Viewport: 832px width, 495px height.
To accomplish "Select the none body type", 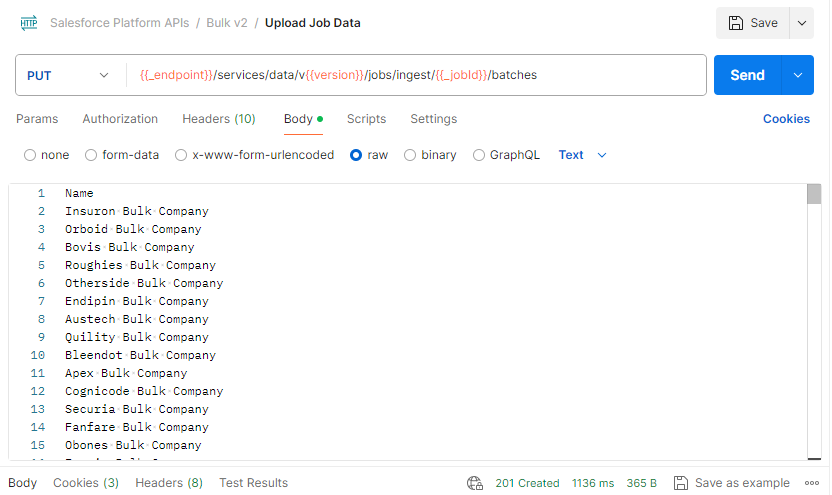I will point(30,155).
